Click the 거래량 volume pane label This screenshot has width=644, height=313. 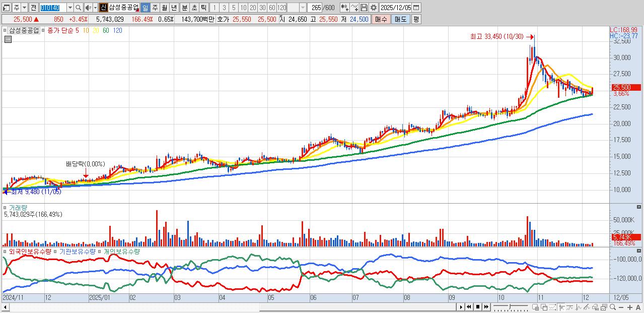pyautogui.click(x=18, y=207)
